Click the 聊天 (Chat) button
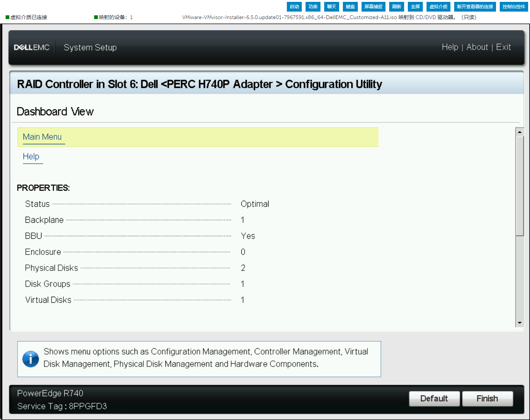 point(332,7)
